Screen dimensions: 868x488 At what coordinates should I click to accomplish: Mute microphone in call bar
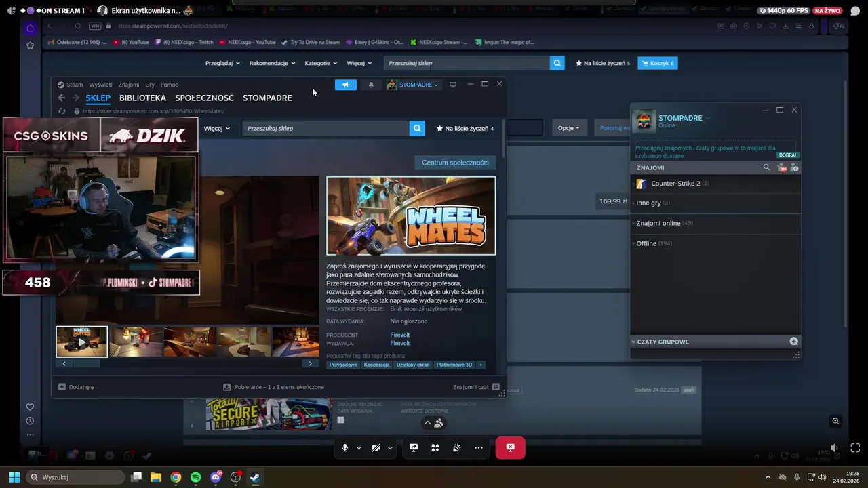[344, 447]
